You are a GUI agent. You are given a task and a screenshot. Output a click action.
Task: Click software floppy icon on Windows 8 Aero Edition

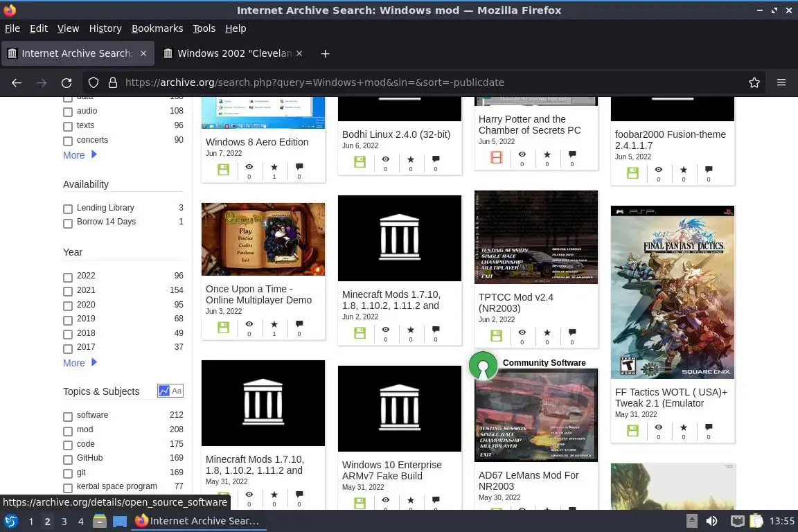224,170
